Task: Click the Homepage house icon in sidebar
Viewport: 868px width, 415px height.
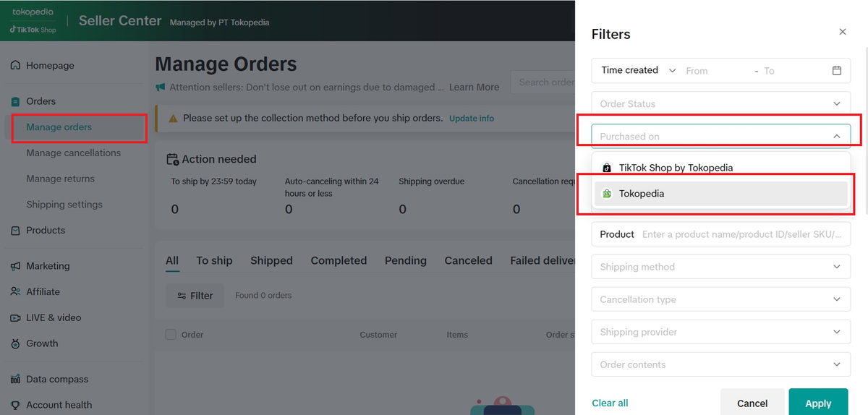Action: pos(15,65)
